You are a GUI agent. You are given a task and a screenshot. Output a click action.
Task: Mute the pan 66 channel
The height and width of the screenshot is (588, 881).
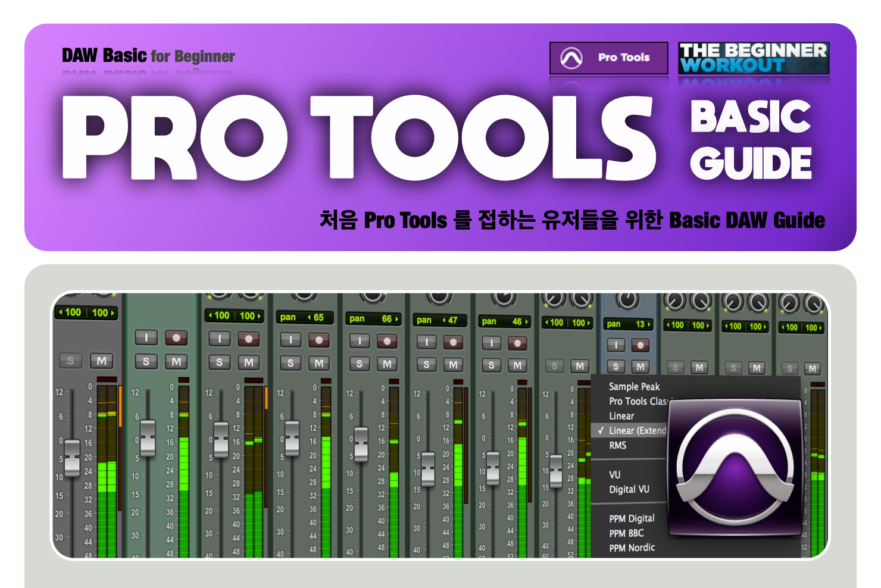(388, 364)
